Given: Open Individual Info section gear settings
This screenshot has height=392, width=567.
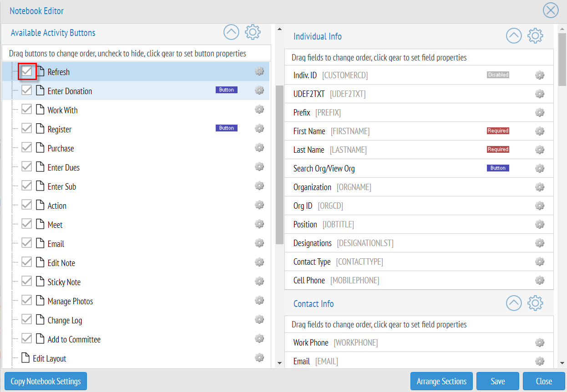Looking at the screenshot, I should pyautogui.click(x=535, y=35).
